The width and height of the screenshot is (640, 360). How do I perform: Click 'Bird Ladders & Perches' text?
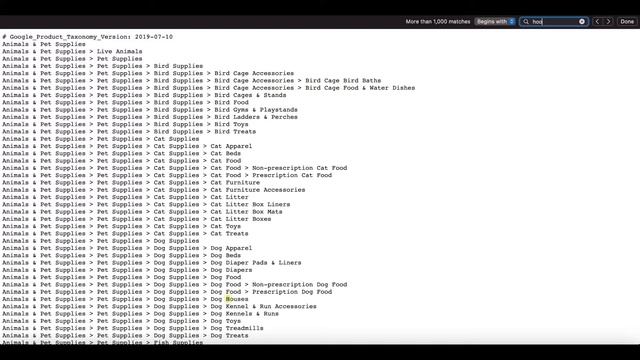point(256,117)
